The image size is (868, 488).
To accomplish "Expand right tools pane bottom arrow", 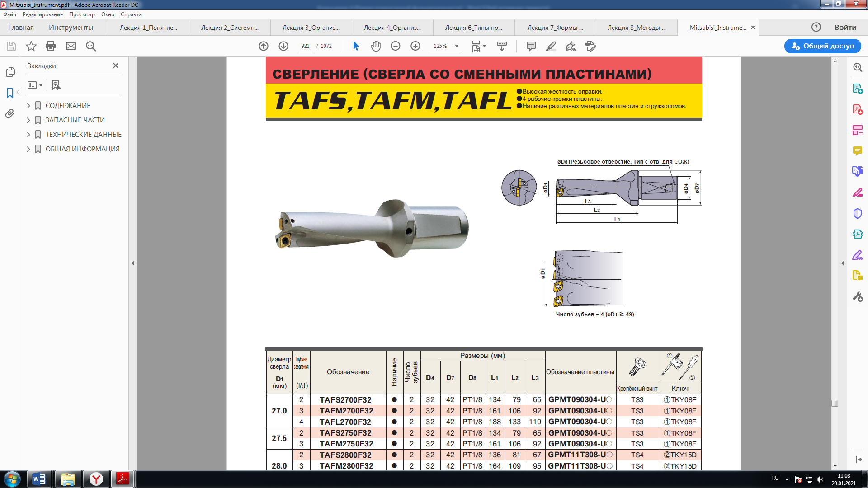I will [x=858, y=460].
